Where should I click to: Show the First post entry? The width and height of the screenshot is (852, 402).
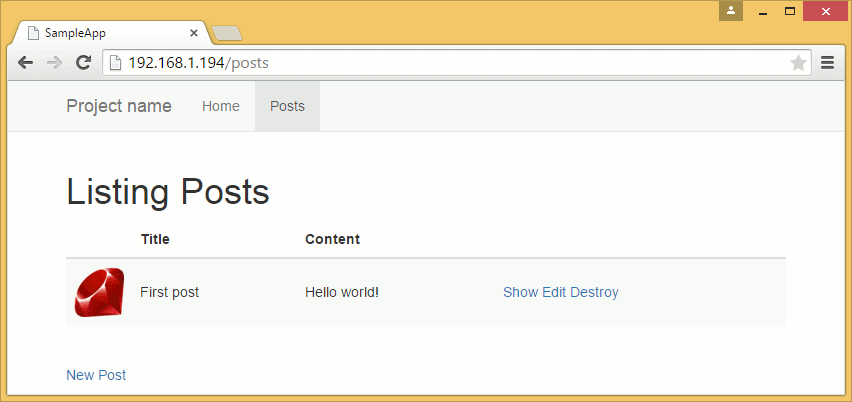click(520, 292)
